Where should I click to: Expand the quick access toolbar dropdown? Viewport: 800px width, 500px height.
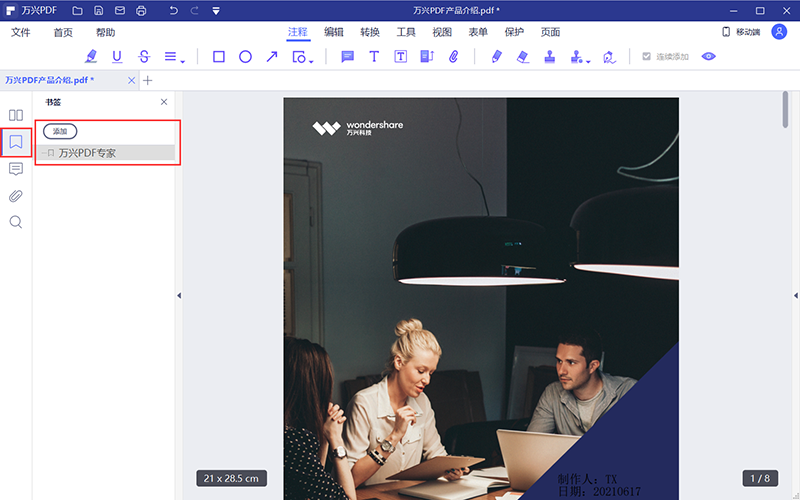click(x=216, y=11)
